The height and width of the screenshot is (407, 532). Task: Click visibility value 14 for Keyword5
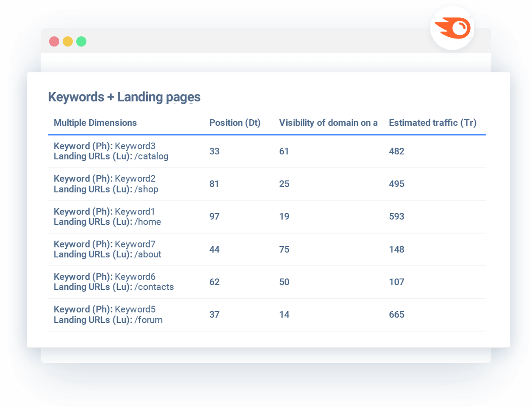(x=284, y=315)
